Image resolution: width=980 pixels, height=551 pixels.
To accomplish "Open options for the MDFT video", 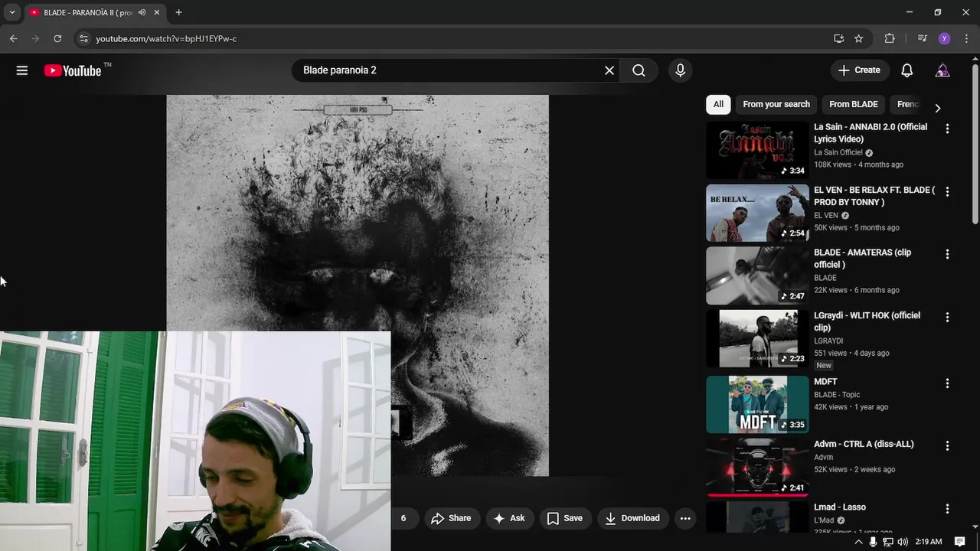I will (x=947, y=383).
